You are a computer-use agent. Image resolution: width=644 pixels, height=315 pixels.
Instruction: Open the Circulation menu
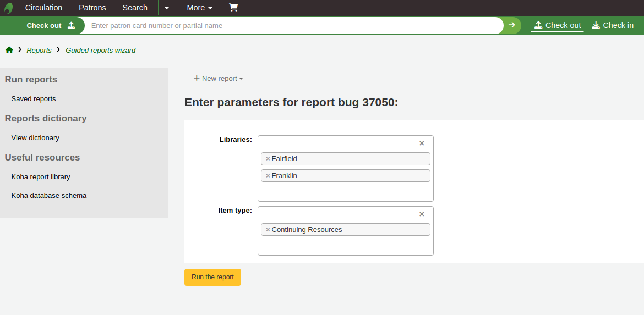43,8
